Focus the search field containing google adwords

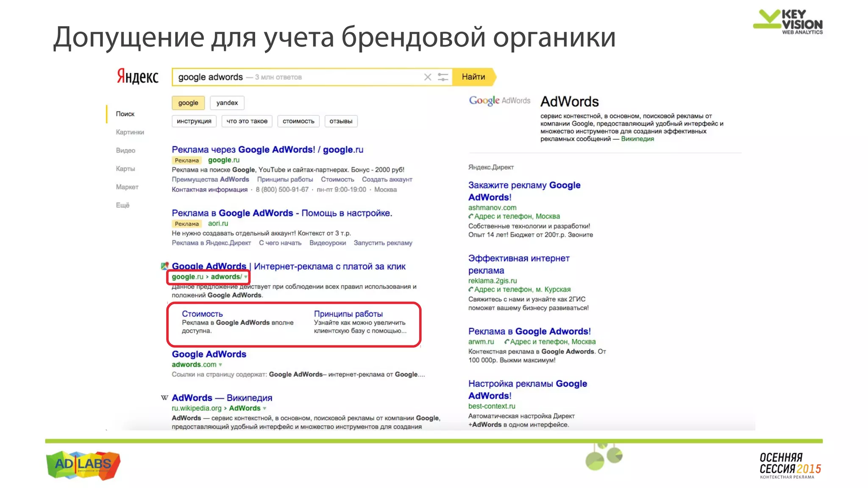coord(312,77)
